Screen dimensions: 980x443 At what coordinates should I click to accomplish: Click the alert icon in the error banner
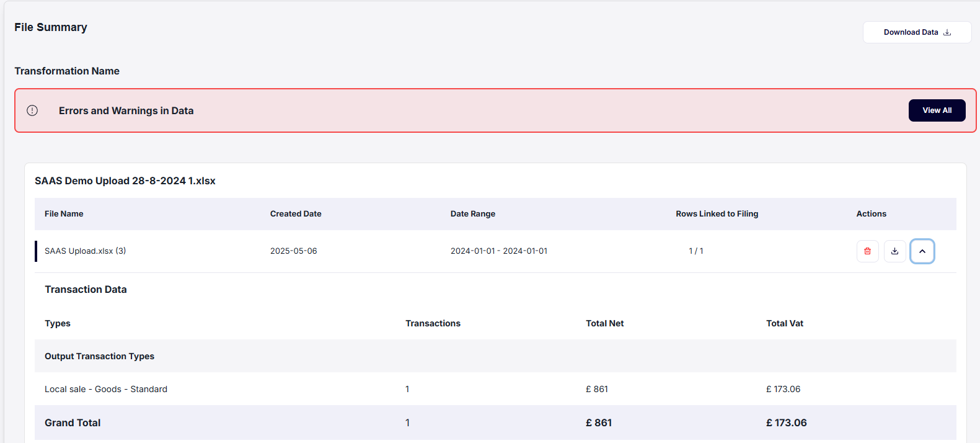[x=32, y=110]
